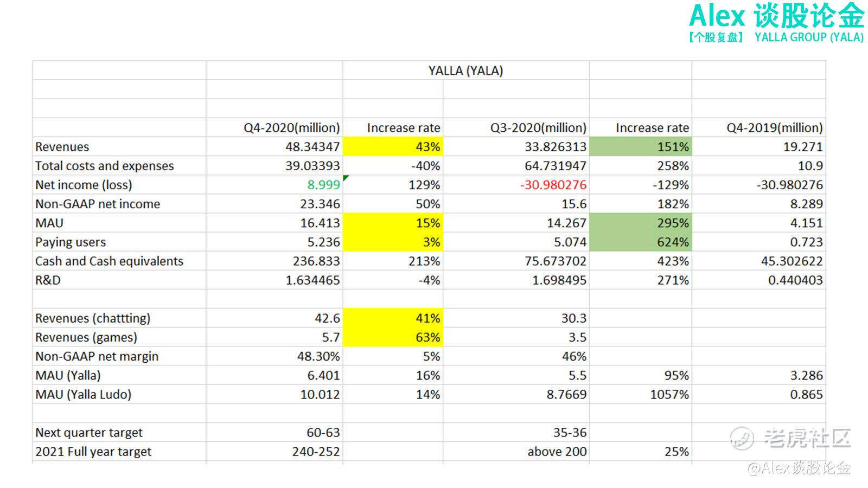The image size is (868, 488).
Task: Click the MAU value 16.413
Action: 320,223
